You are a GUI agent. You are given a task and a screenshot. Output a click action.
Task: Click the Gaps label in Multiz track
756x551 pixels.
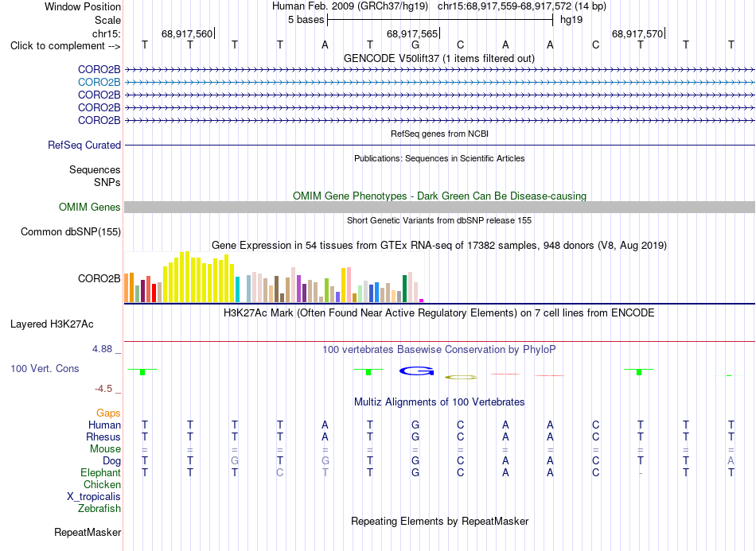108,413
